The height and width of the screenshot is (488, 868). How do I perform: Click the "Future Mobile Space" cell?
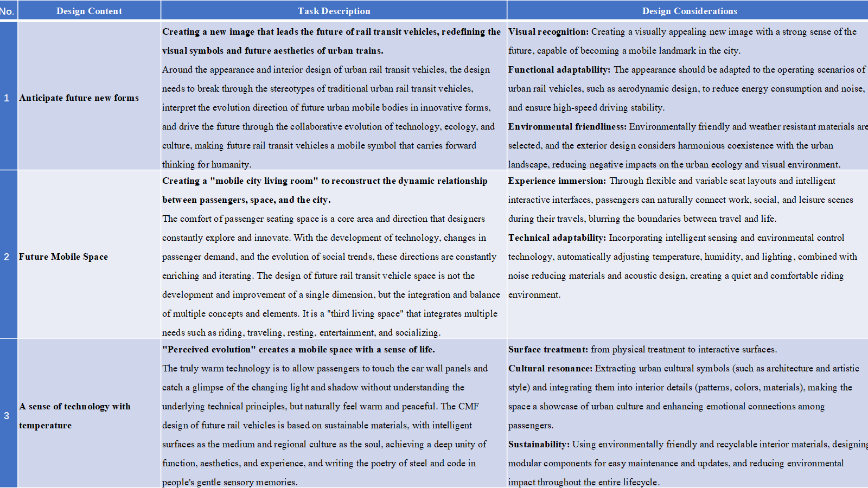click(63, 257)
